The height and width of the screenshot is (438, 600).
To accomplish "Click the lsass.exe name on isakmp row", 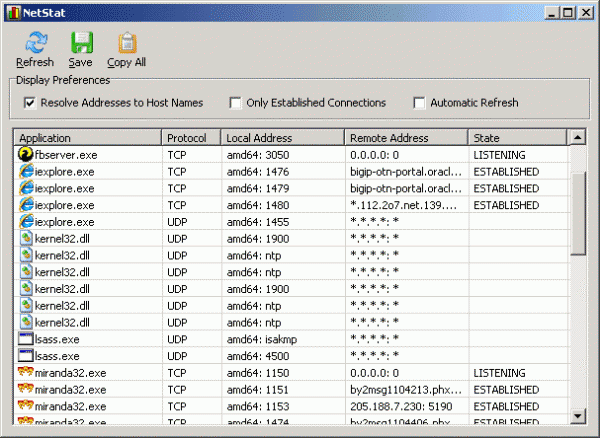I will point(57,339).
